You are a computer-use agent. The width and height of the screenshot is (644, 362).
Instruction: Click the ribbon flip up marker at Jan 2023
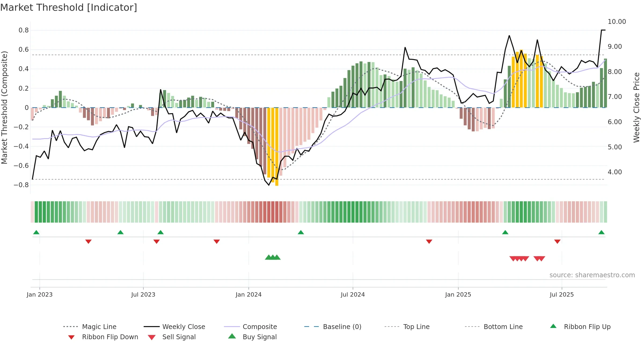click(x=36, y=232)
